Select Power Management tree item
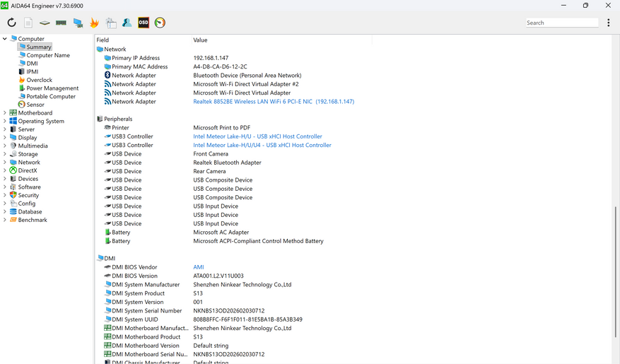 pos(52,88)
